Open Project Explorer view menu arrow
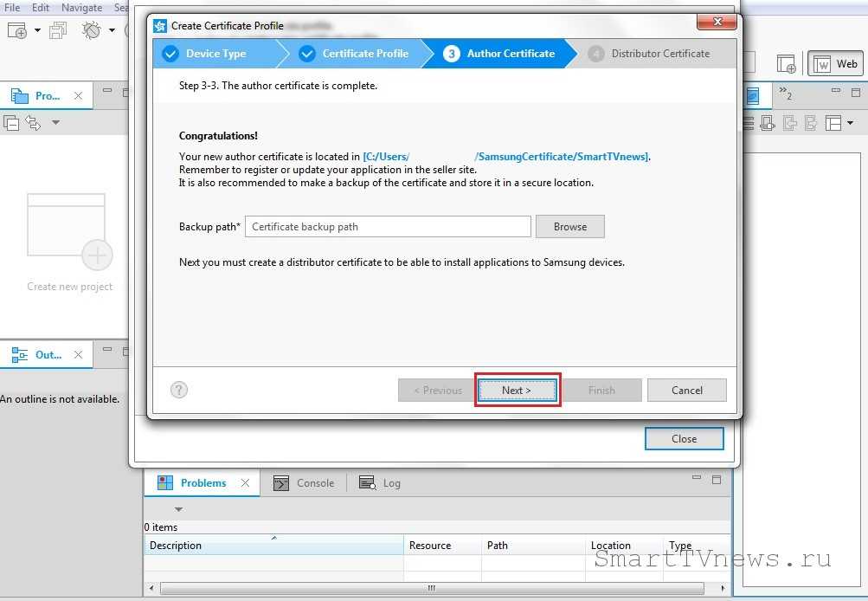868x601 pixels. click(56, 123)
